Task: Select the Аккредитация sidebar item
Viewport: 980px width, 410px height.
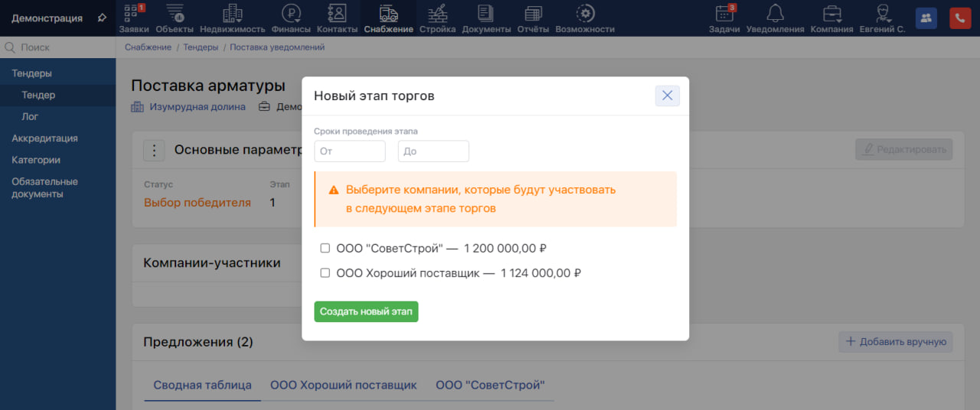Action: (44, 138)
